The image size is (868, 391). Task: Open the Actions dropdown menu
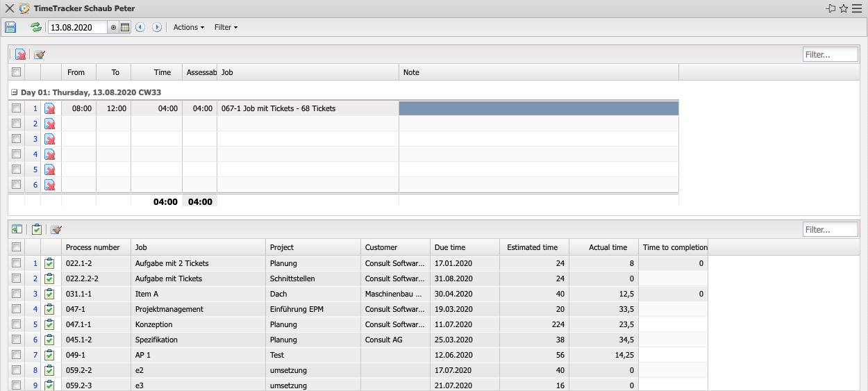click(188, 27)
